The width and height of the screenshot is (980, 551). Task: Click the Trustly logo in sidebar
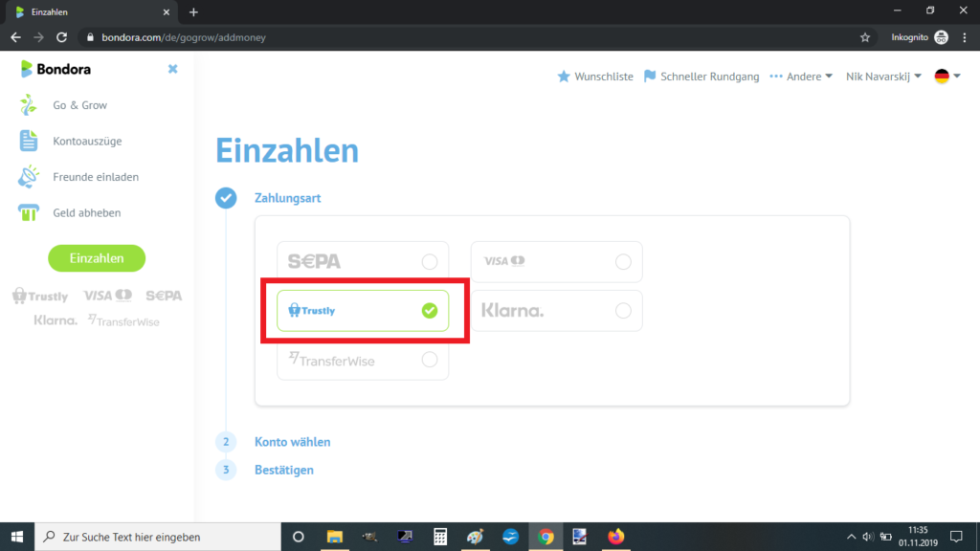point(40,296)
